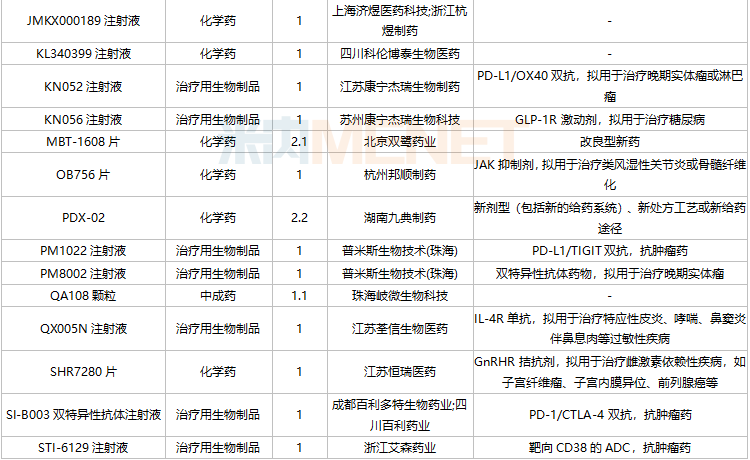Screen dimensions: 750x460
Task: Select the 2.1 class value for MBT-1608
Action: click(299, 142)
